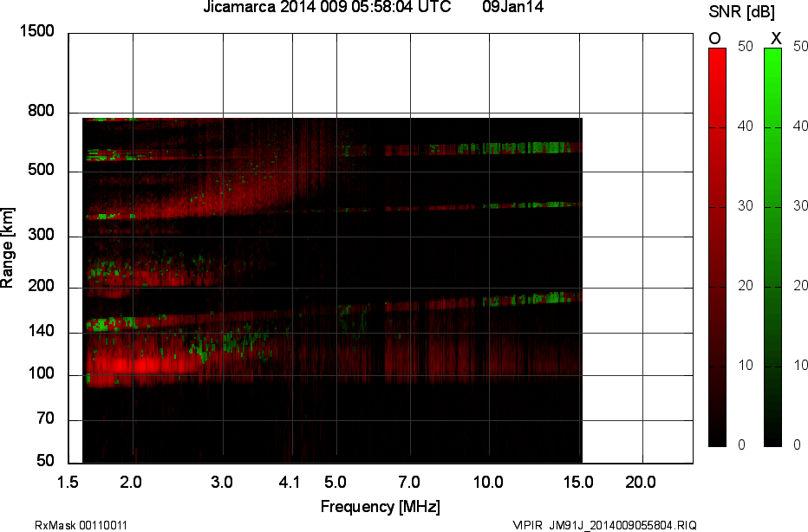The height and width of the screenshot is (532, 808).
Task: Click the 'Range [km]' axis label
Action: [7, 248]
